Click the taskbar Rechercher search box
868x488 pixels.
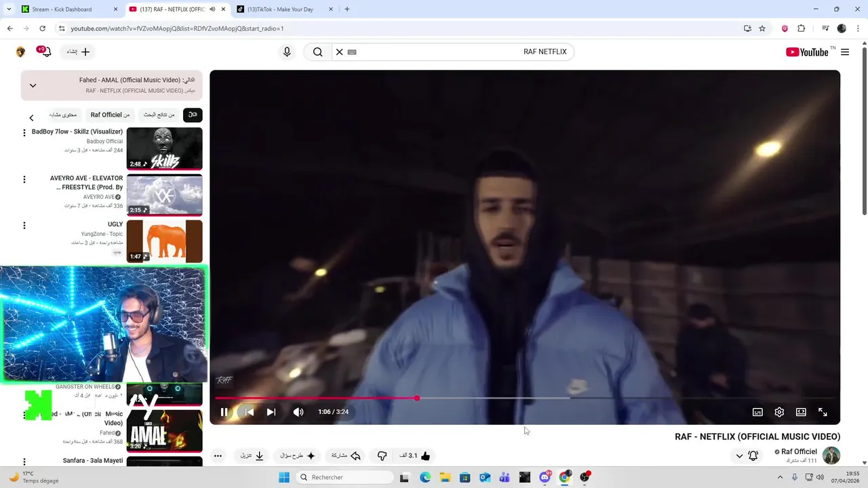point(344,477)
